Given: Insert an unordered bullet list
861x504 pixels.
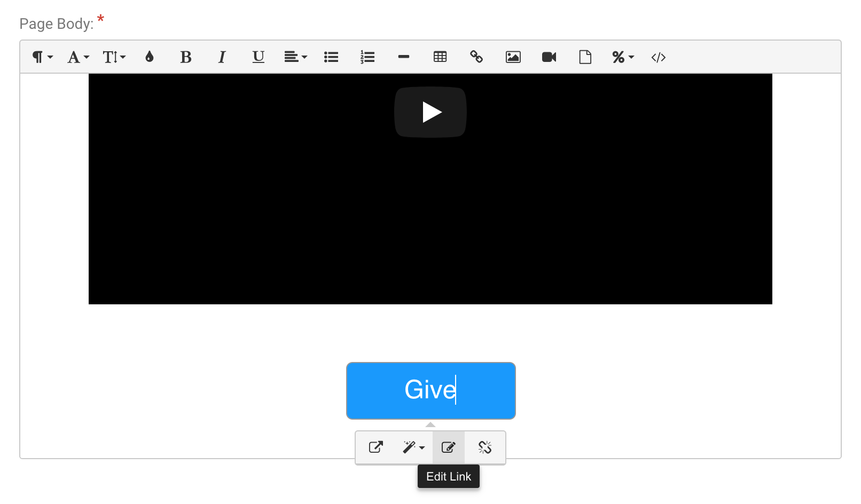Looking at the screenshot, I should point(331,57).
